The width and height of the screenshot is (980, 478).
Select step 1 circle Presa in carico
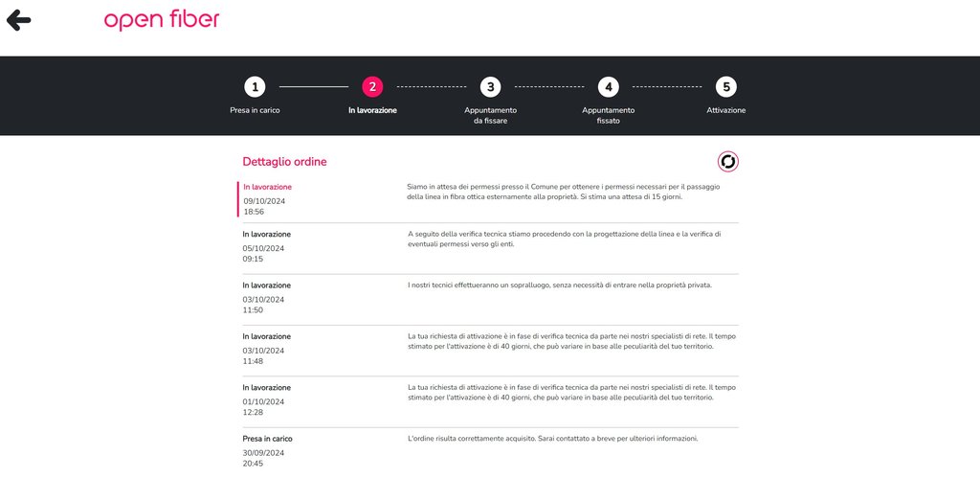point(255,87)
